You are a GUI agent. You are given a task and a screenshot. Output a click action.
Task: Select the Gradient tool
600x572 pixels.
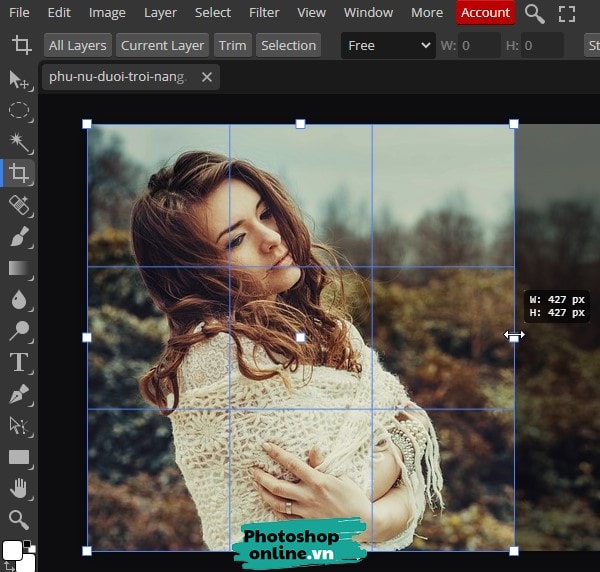point(19,268)
